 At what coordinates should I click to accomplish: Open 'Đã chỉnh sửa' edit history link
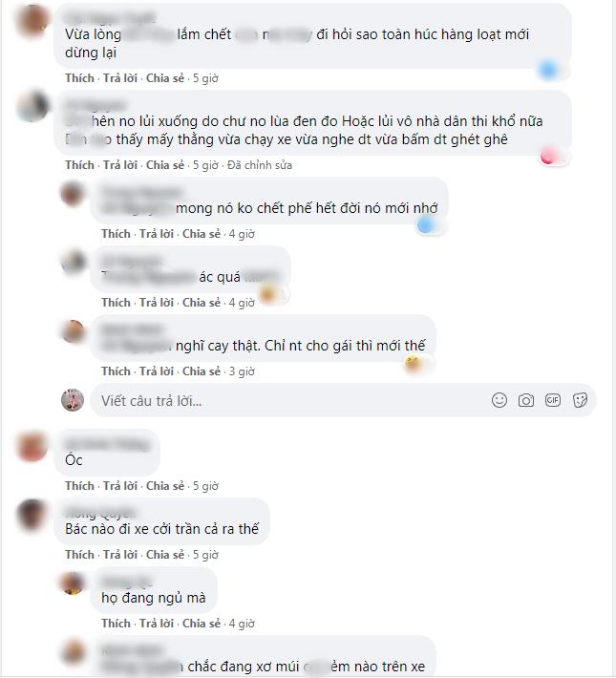pos(260,165)
